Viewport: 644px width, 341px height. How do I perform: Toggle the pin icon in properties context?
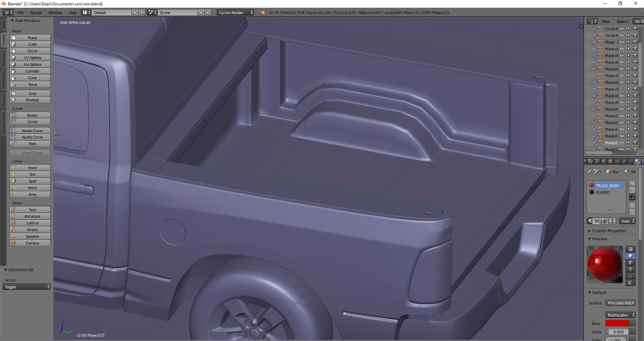pyautogui.click(x=589, y=172)
